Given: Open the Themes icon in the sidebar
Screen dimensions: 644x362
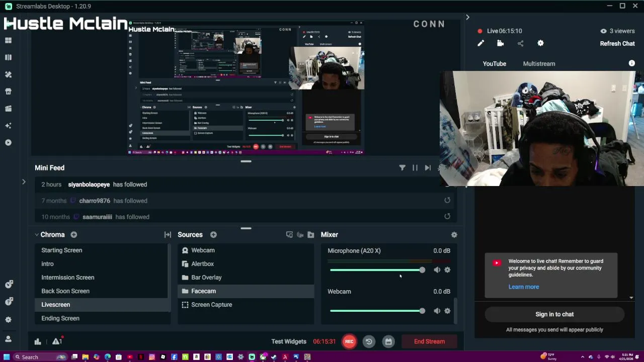Looking at the screenshot, I should tap(8, 74).
